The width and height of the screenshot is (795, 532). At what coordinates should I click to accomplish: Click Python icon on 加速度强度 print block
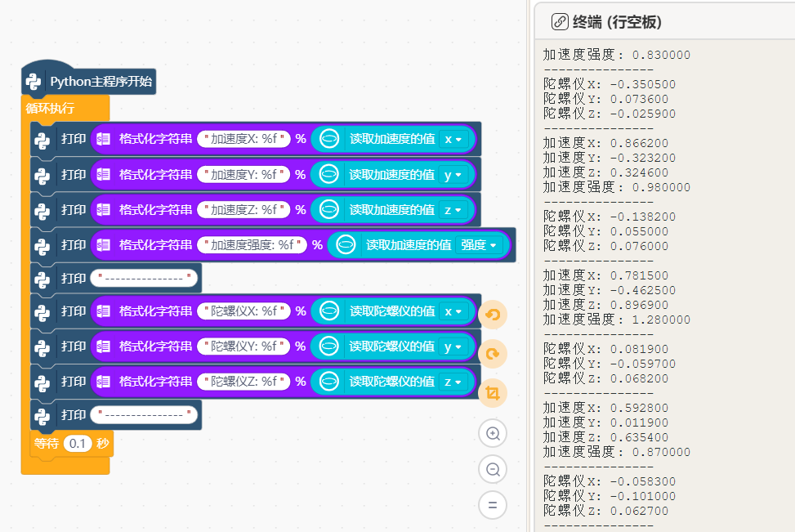42,246
